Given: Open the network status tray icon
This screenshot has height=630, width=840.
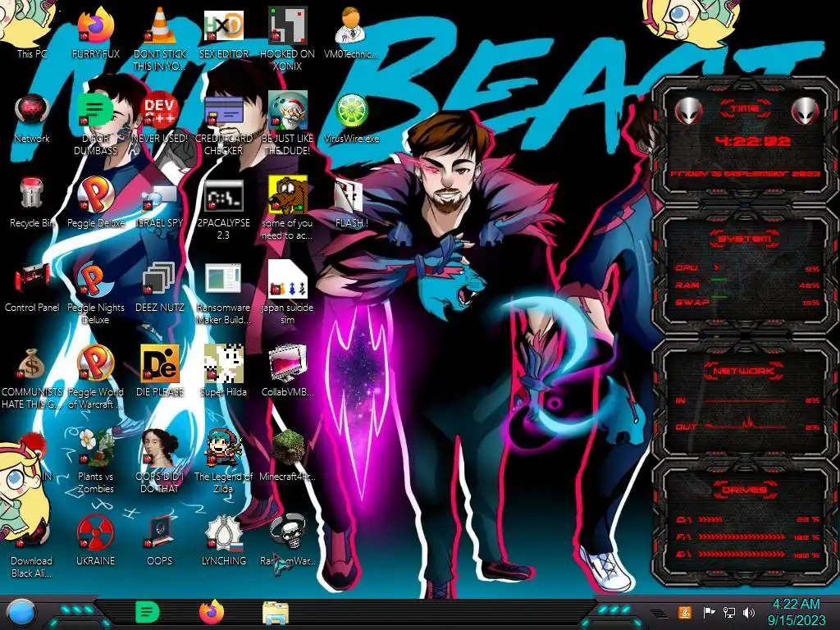Looking at the screenshot, I should 729,612.
